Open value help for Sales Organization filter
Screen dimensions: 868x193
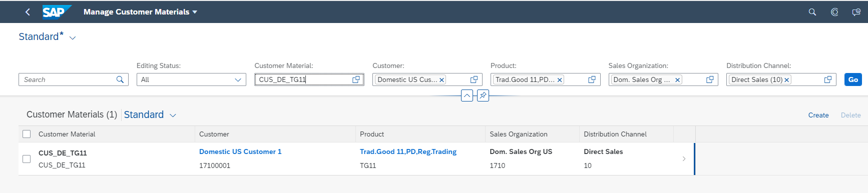coord(710,79)
